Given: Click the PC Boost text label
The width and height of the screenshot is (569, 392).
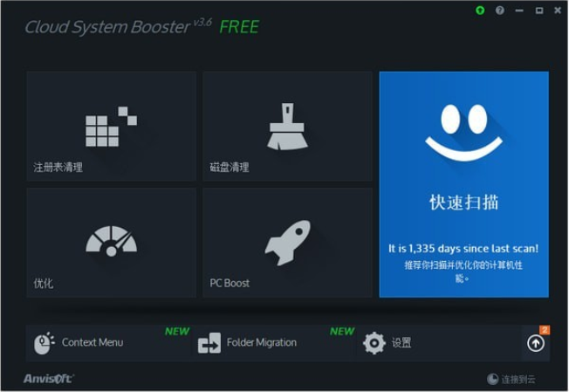Looking at the screenshot, I should tap(230, 283).
